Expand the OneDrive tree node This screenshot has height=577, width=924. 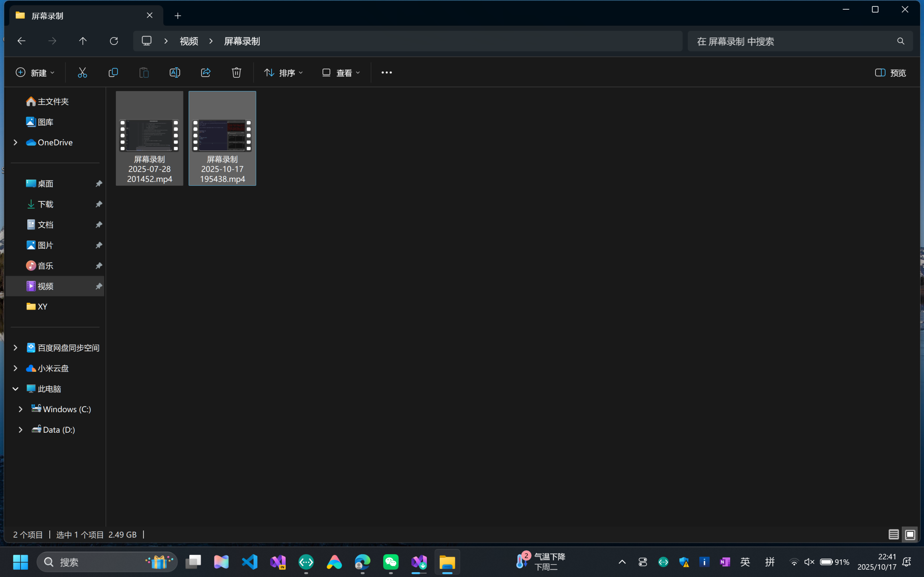click(15, 142)
